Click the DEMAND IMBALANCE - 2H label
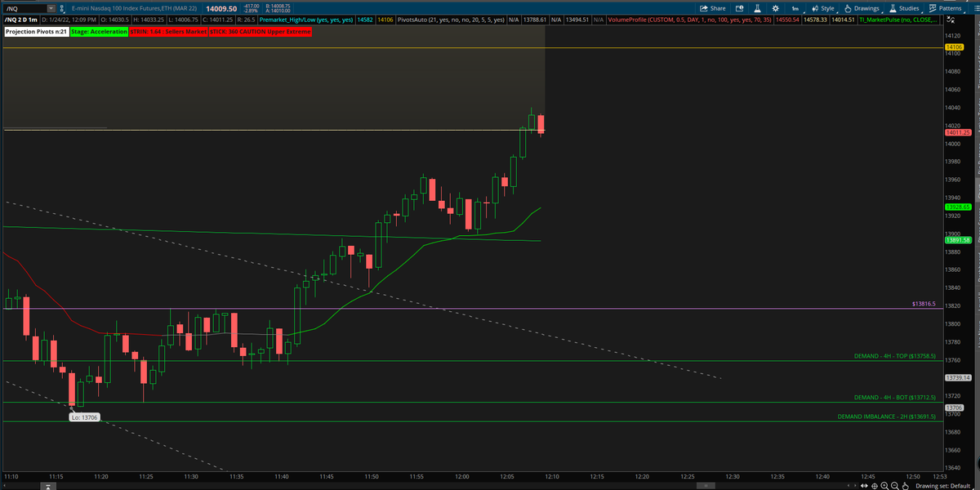Screen dimensions: 980x490 point(887,416)
